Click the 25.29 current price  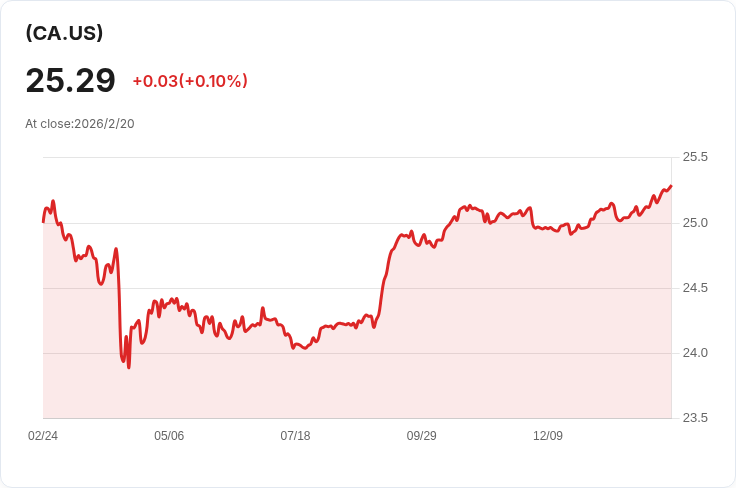tap(70, 80)
